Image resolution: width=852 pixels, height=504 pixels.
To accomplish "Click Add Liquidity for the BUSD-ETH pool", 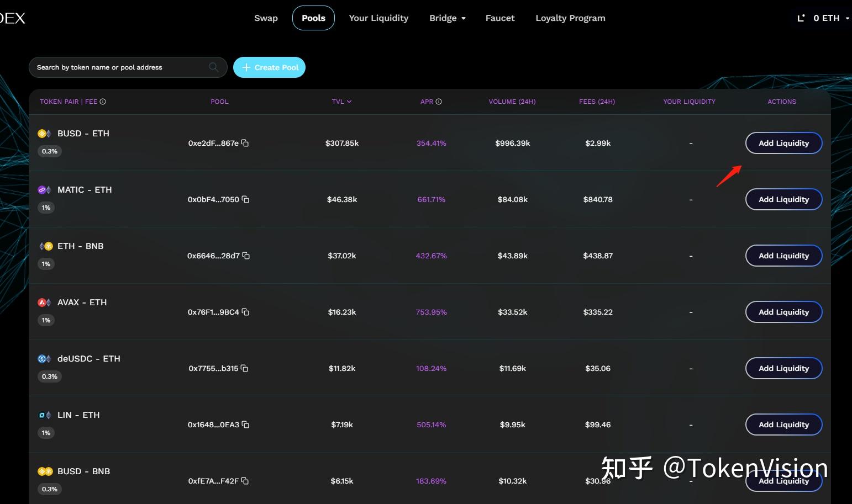I will (783, 143).
